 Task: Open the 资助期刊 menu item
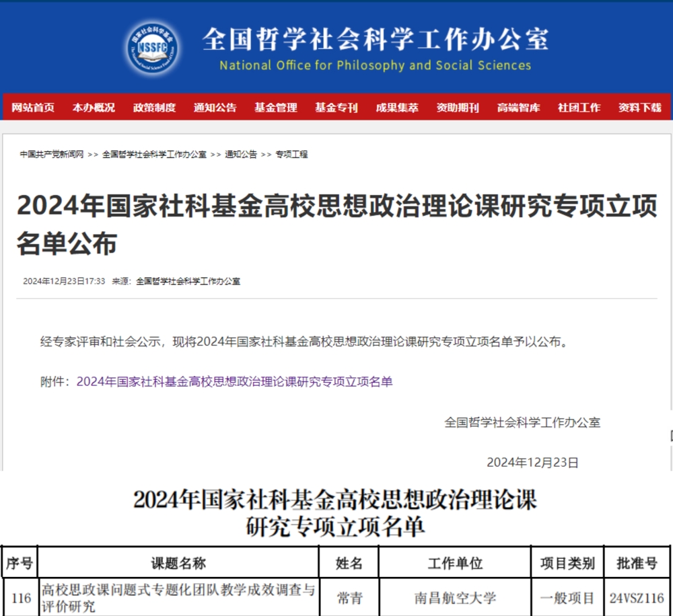click(x=457, y=107)
